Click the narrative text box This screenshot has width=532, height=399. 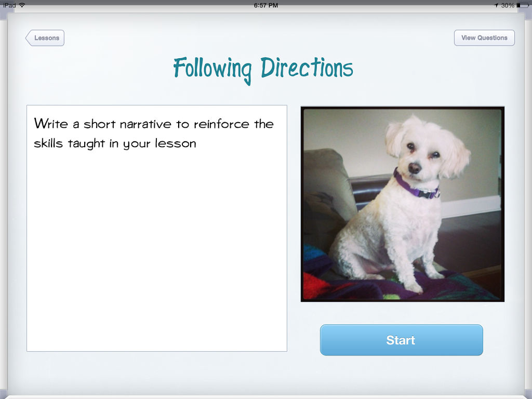click(x=157, y=229)
